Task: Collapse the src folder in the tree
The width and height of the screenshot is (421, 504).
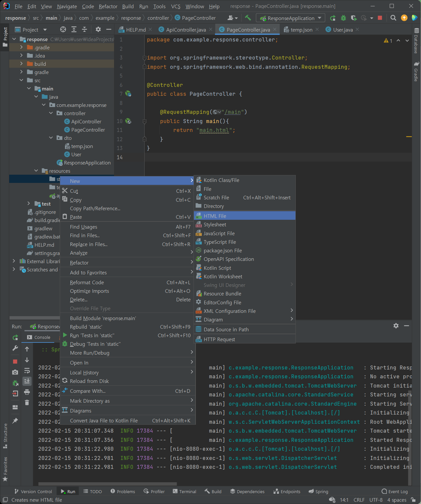Action: click(21, 80)
